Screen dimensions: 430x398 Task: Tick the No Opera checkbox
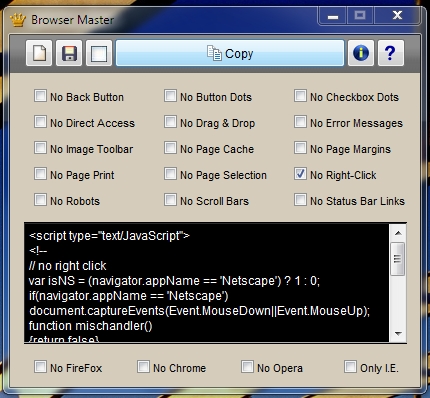point(247,367)
